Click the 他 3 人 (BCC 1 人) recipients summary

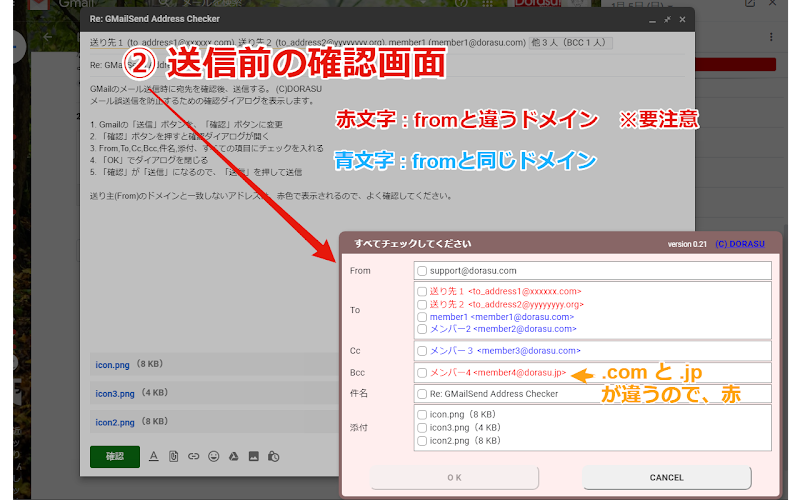[x=570, y=43]
